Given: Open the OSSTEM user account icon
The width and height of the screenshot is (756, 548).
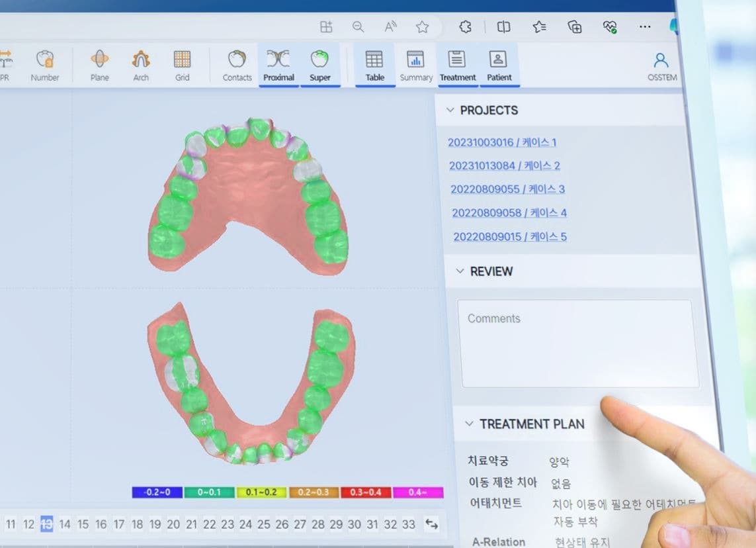Looking at the screenshot, I should point(661,60).
